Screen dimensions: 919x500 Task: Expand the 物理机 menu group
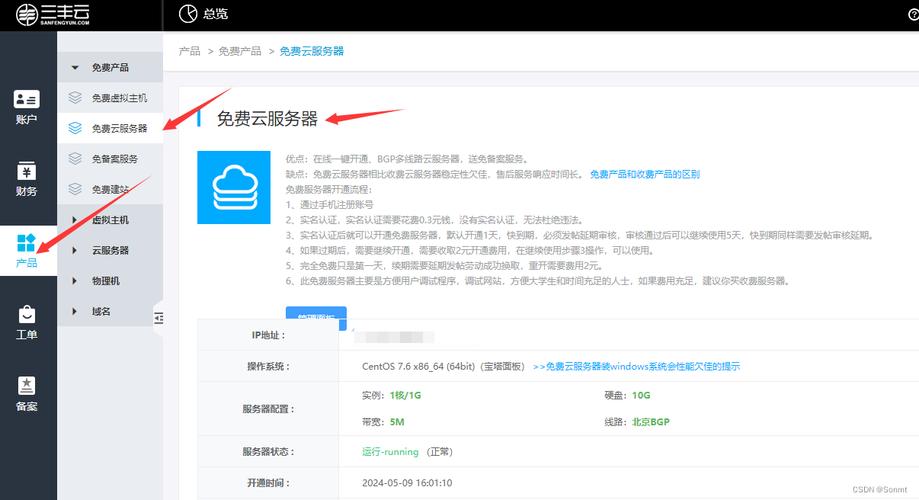tap(110, 280)
